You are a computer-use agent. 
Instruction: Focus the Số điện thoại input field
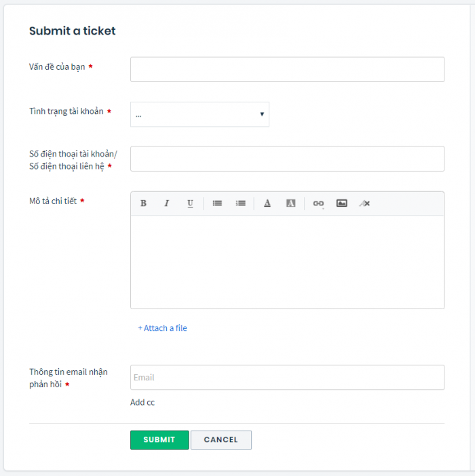pyautogui.click(x=287, y=159)
